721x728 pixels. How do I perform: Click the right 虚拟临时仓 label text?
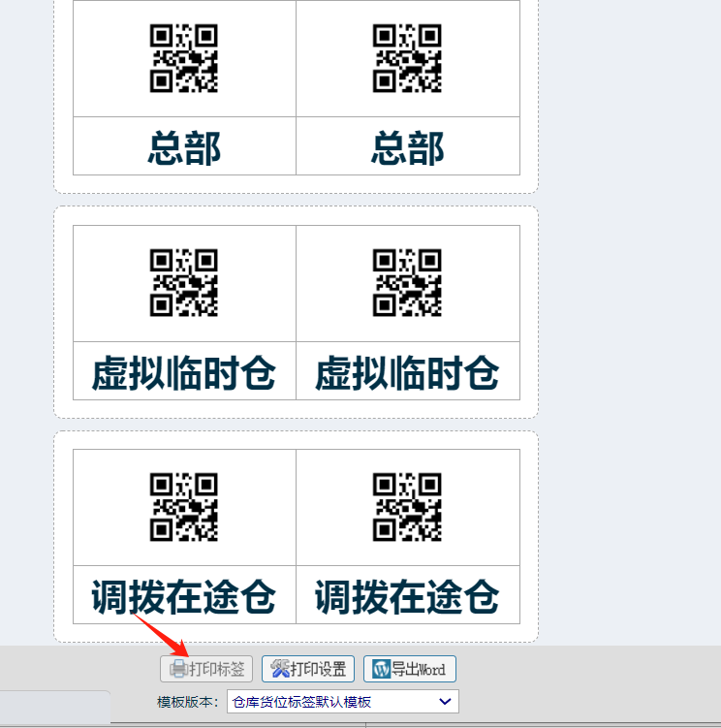407,373
